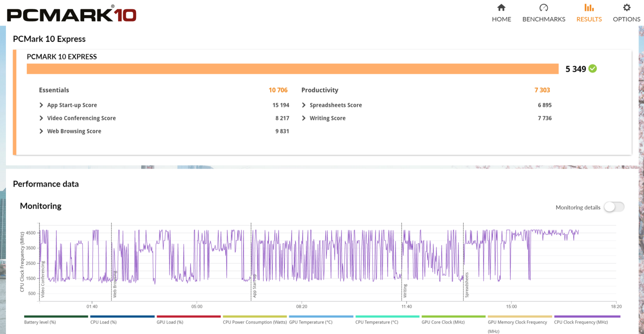644x334 pixels.
Task: Click the App Start-up marker in chart
Action: [254, 286]
